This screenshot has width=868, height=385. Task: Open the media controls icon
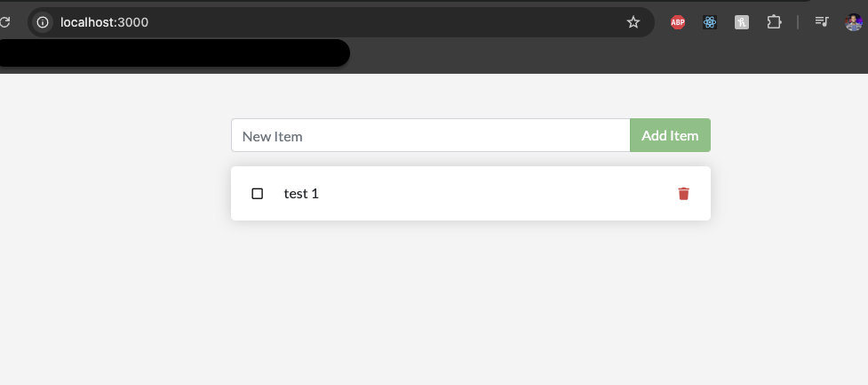tap(822, 21)
